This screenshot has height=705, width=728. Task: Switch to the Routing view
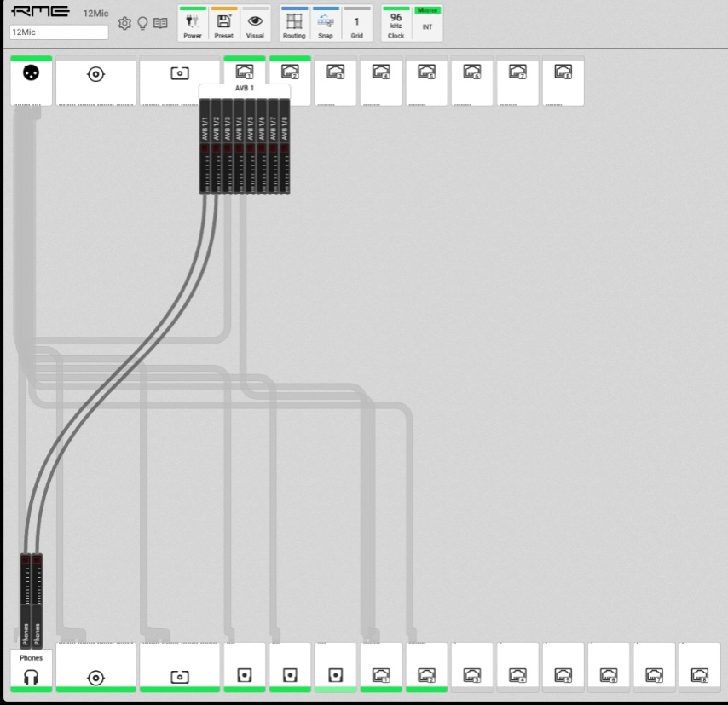[294, 25]
